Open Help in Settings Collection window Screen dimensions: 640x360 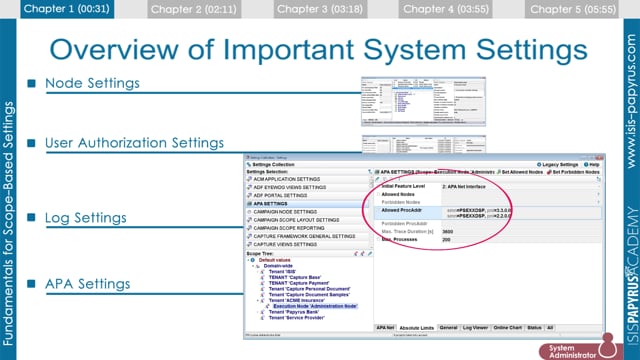(591, 164)
